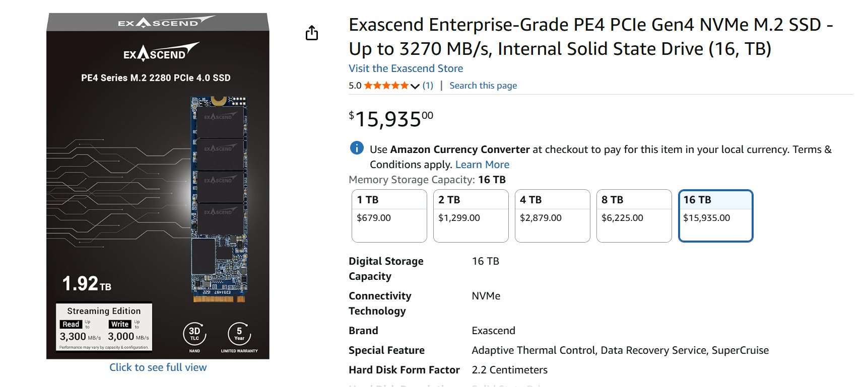Click the 3D TLC NAND badge on the box

[x=194, y=334]
